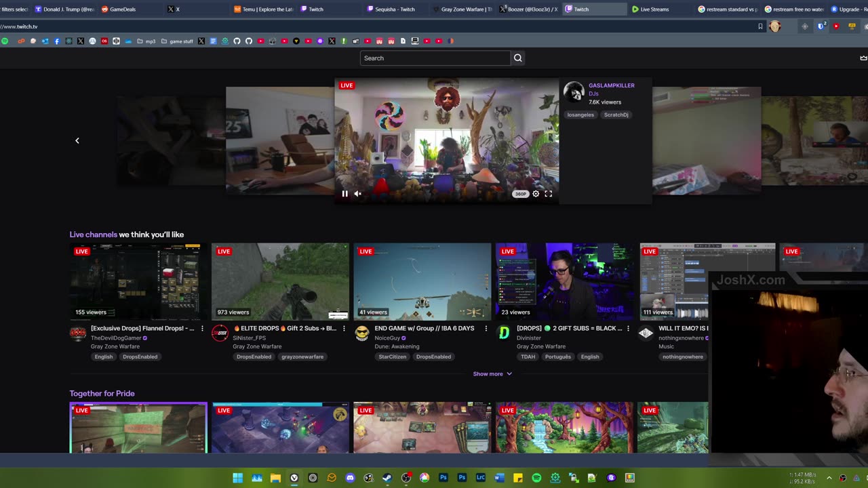Open Steam from the taskbar
This screenshot has height=488, width=868.
(x=387, y=478)
